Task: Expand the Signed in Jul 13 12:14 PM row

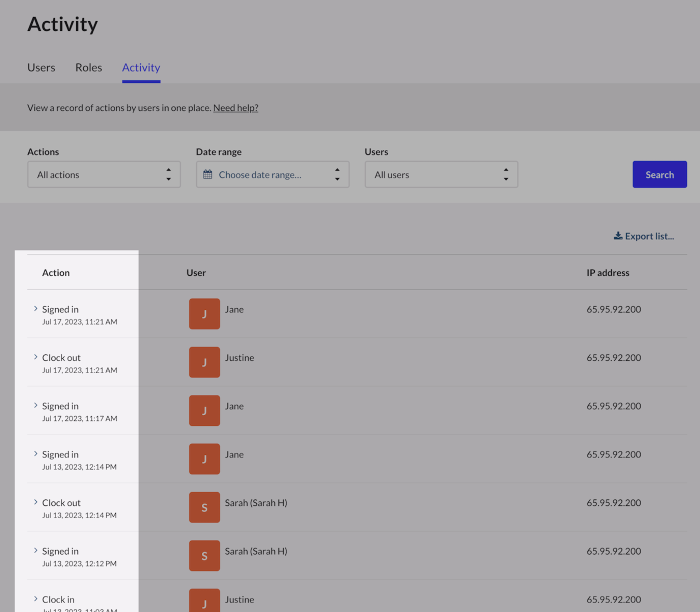Action: click(35, 454)
